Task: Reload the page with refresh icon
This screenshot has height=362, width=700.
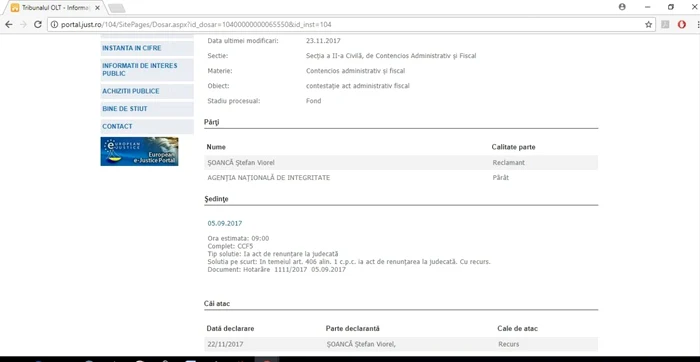Action: pyautogui.click(x=38, y=25)
